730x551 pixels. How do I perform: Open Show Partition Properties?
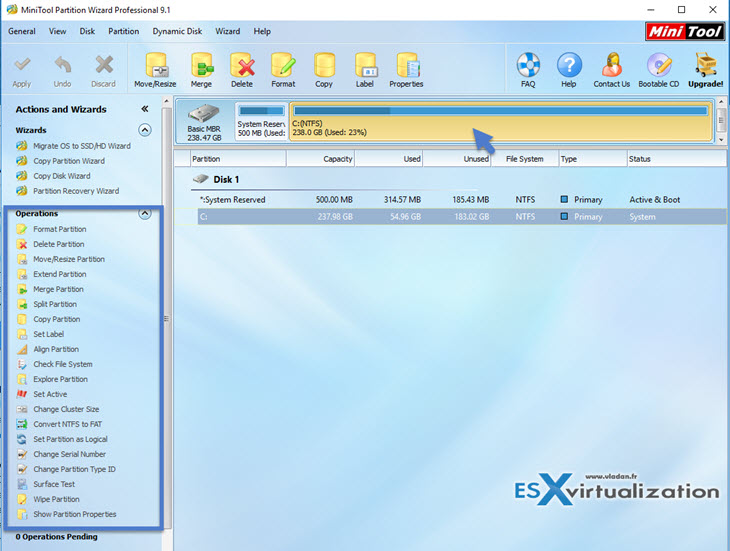pyautogui.click(x=66, y=514)
